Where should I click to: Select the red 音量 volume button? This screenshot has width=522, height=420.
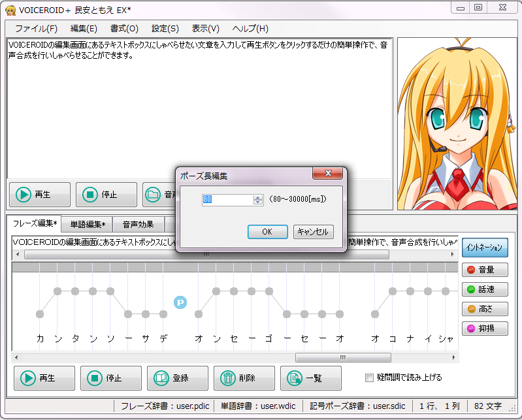click(485, 270)
